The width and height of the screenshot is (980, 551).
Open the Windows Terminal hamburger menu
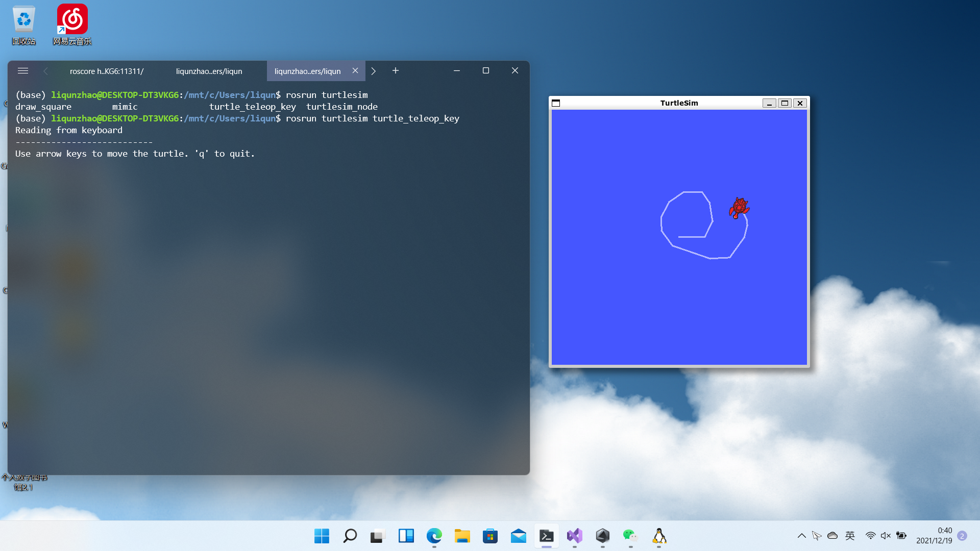pos(23,71)
